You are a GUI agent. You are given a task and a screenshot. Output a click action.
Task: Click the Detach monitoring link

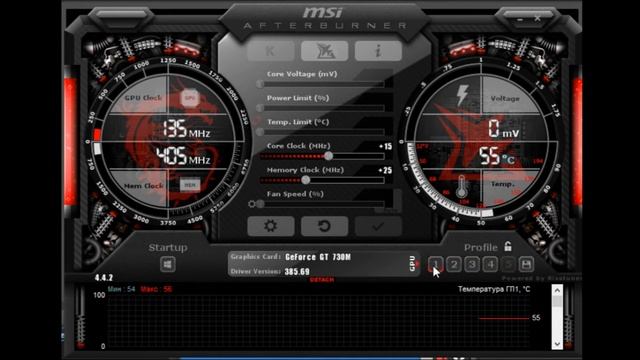coord(322,280)
